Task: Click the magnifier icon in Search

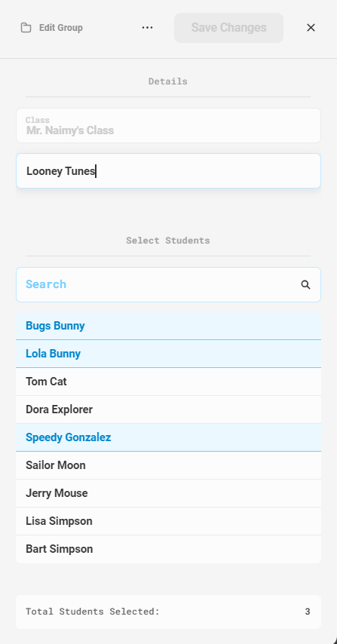Action: (x=305, y=284)
